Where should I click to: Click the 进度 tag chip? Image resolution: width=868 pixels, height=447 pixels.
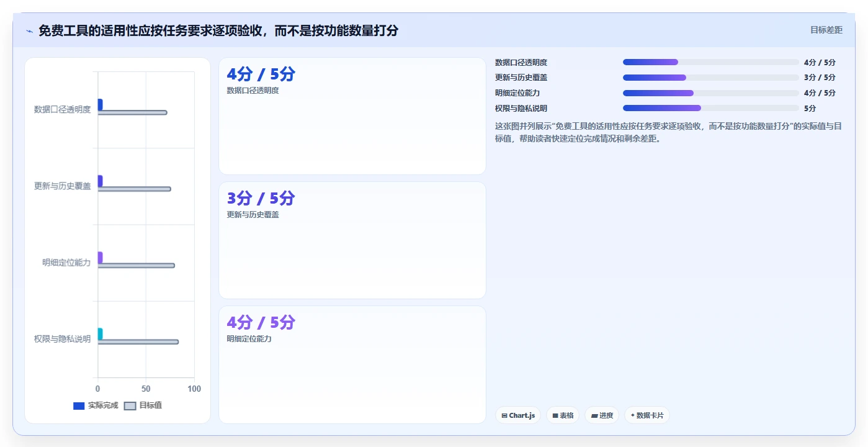(x=602, y=415)
